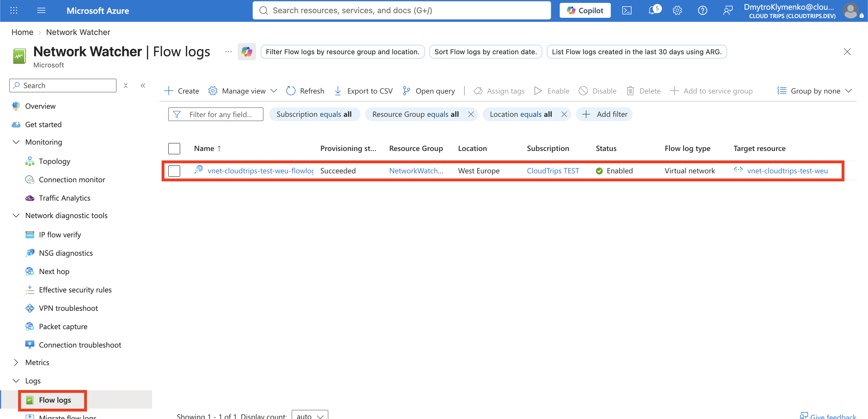Open the Group by none dropdown
868x419 pixels.
pyautogui.click(x=814, y=91)
